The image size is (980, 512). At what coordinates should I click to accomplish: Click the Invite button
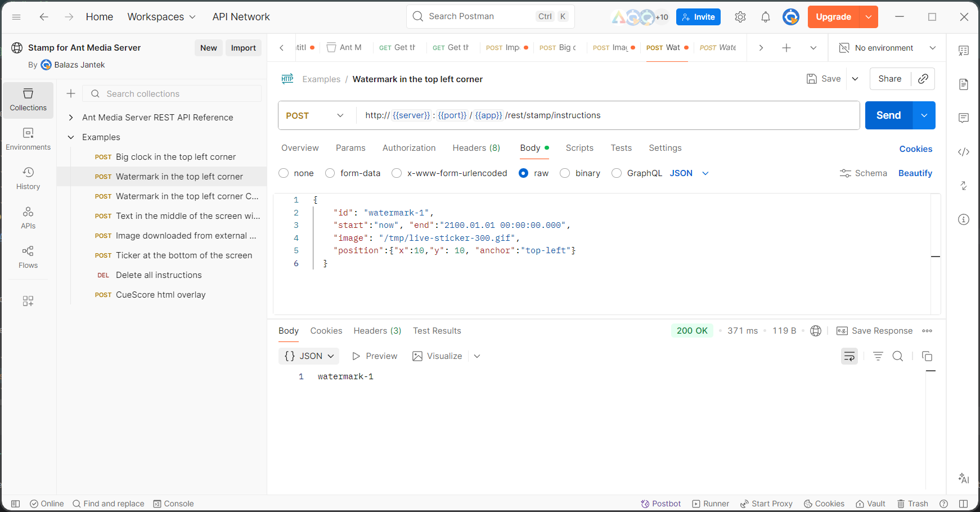point(699,17)
